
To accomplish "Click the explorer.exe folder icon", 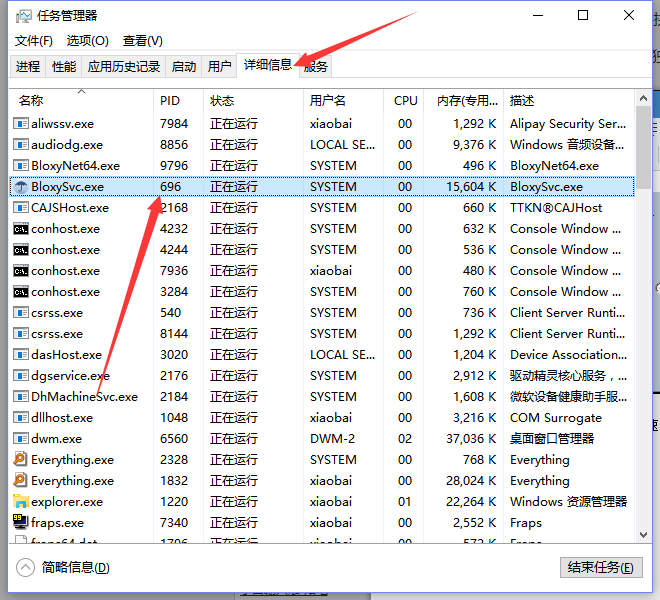I will tap(20, 502).
